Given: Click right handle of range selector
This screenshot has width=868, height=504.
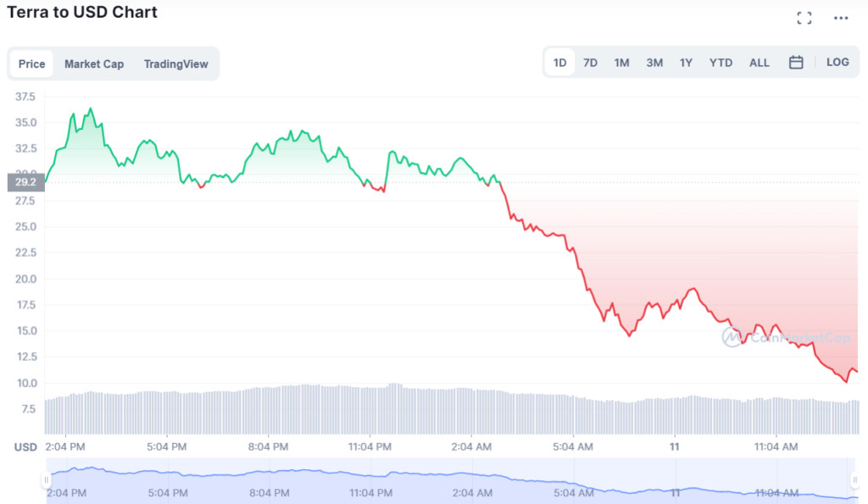Looking at the screenshot, I should click(854, 480).
